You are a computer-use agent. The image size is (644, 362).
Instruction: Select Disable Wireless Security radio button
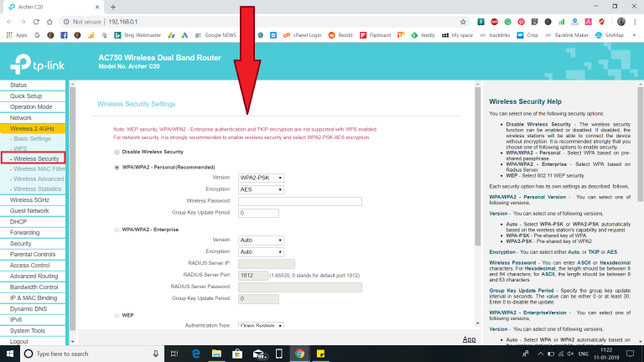116,152
